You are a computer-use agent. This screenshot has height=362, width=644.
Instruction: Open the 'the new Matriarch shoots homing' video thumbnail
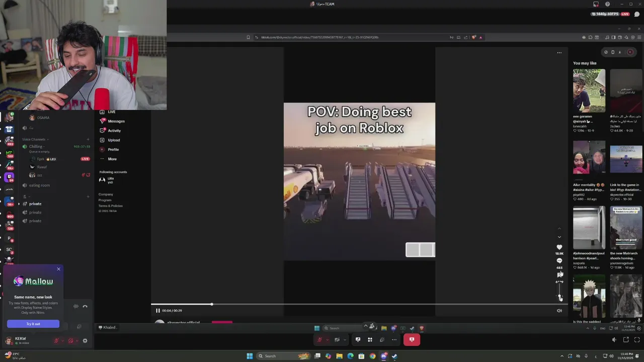(x=626, y=228)
